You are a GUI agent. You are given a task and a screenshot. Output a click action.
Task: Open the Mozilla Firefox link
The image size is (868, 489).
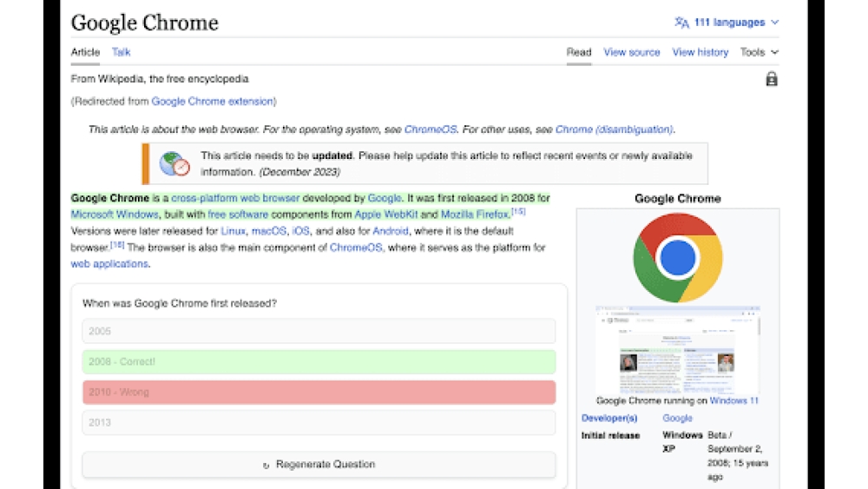(475, 215)
